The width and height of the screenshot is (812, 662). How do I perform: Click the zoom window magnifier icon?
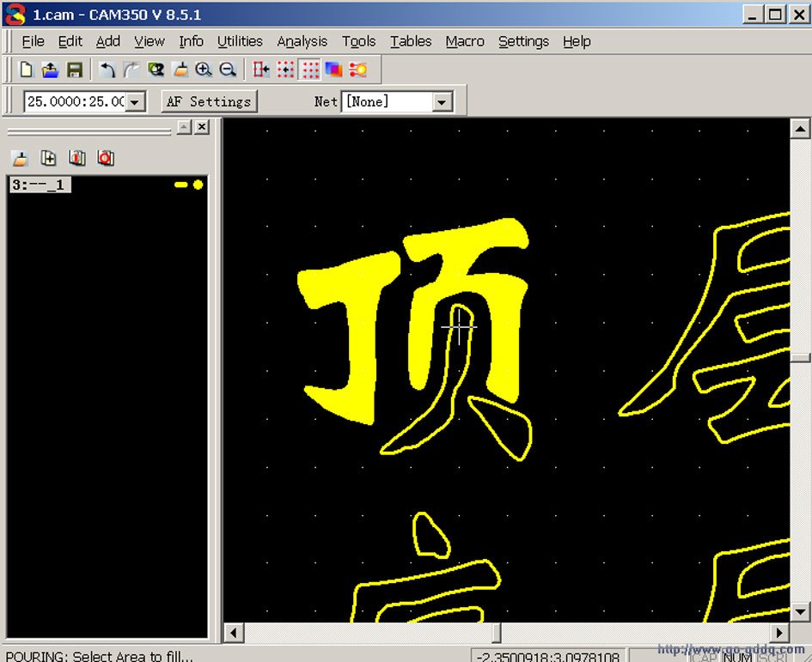(156, 70)
